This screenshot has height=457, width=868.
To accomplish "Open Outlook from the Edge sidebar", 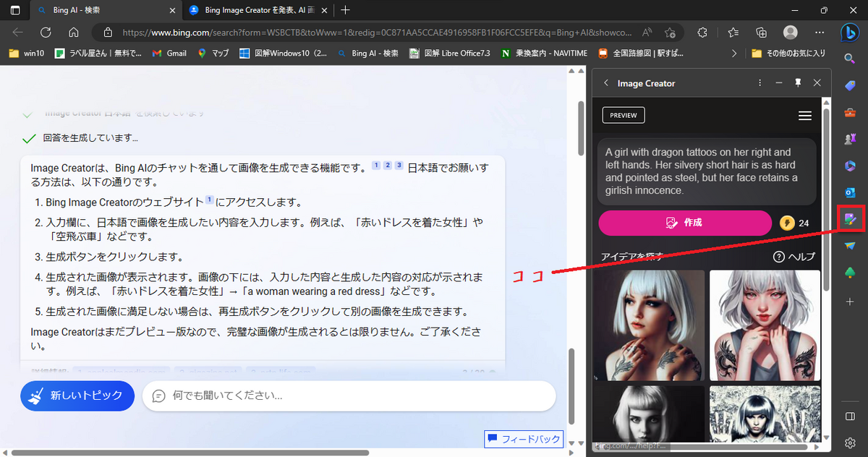I will (849, 192).
